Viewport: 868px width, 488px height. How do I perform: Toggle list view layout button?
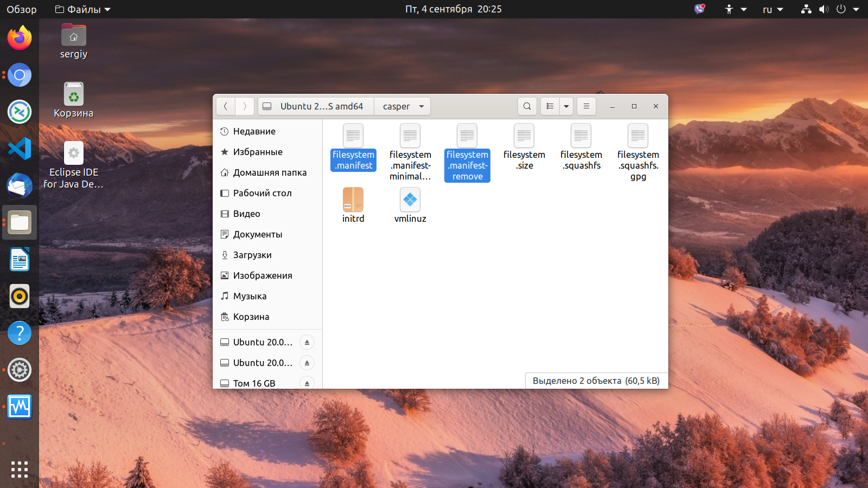pos(550,106)
